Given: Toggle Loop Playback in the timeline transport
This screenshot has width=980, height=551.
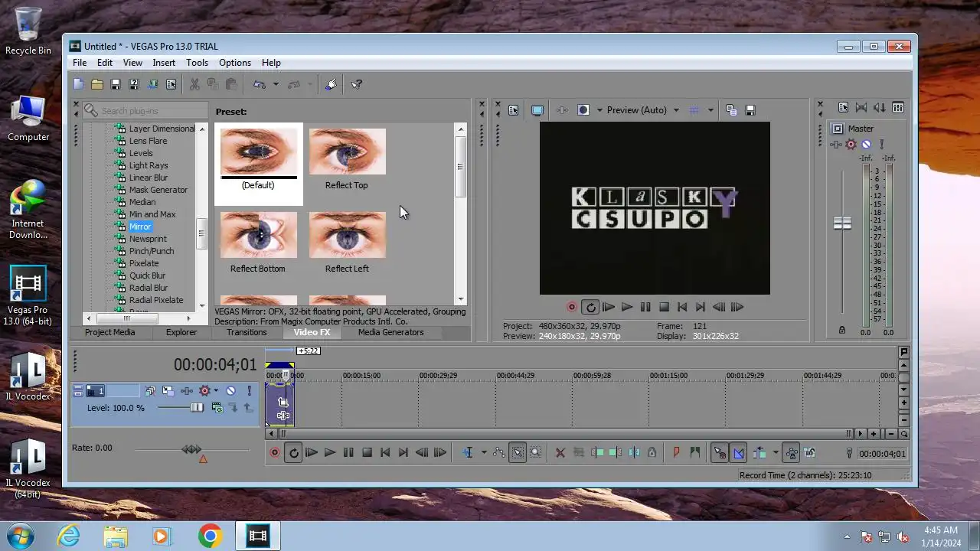Looking at the screenshot, I should click(293, 453).
